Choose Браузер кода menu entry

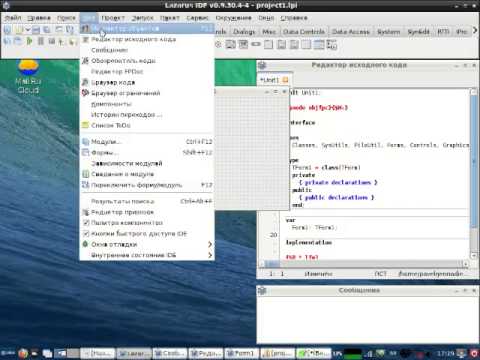pyautogui.click(x=147, y=82)
